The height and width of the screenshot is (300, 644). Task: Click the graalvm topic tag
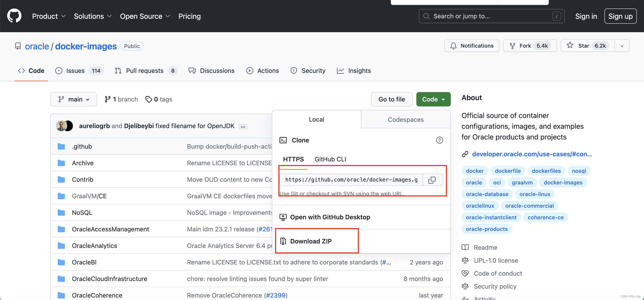tap(522, 182)
